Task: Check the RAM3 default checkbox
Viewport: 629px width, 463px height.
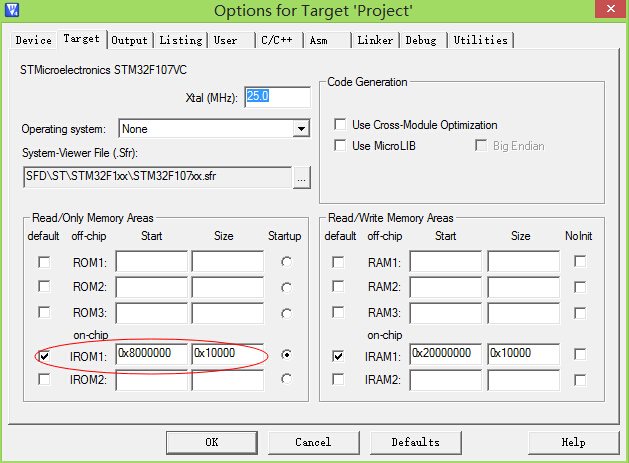Action: pyautogui.click(x=338, y=312)
